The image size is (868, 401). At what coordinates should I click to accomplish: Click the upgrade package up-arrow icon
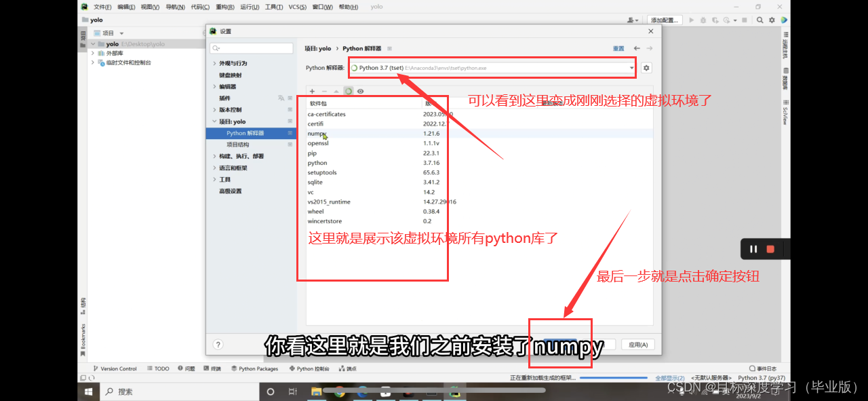[x=336, y=91]
